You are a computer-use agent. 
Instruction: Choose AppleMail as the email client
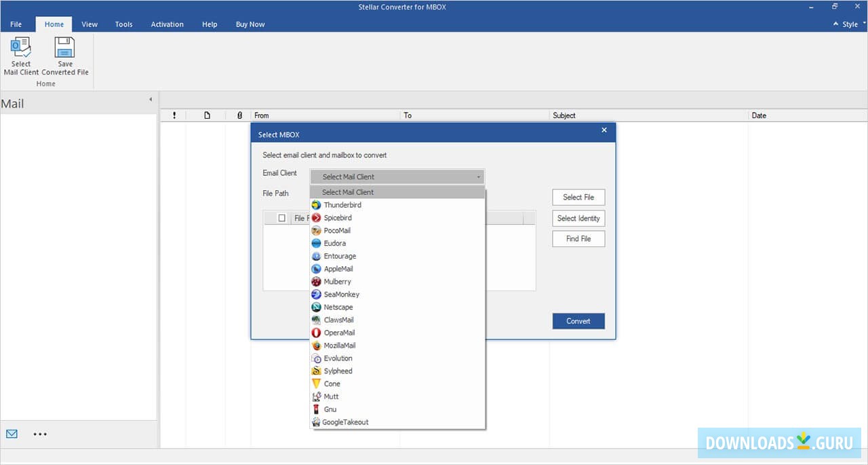(x=337, y=268)
